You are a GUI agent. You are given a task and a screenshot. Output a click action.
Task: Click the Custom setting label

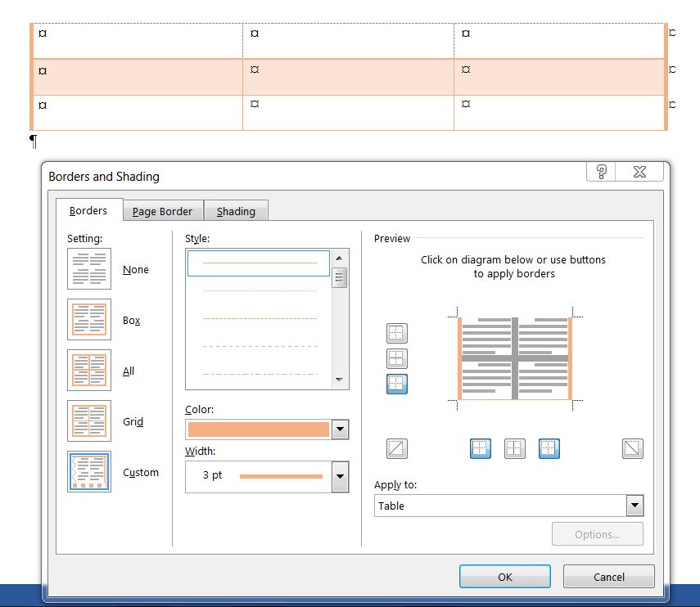tap(141, 472)
